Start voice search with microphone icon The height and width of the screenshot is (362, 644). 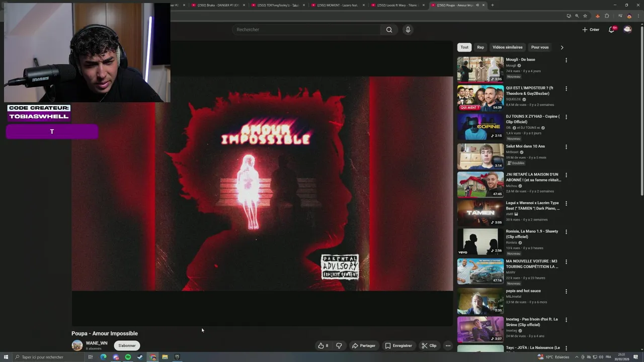pos(408,30)
